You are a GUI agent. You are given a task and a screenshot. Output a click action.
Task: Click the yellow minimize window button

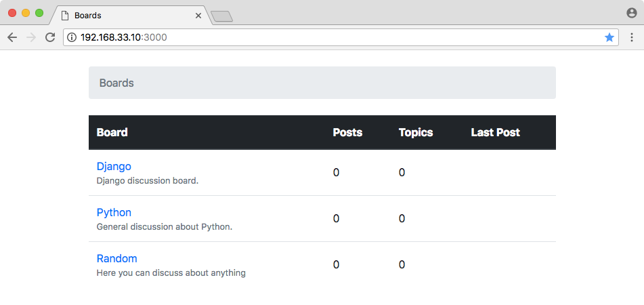pyautogui.click(x=26, y=13)
